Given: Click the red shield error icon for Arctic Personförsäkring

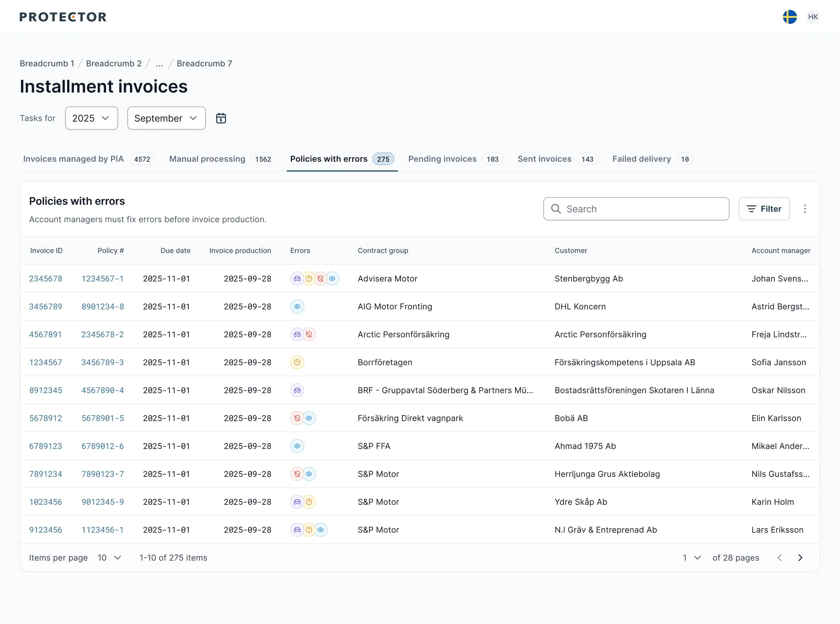Looking at the screenshot, I should point(309,335).
